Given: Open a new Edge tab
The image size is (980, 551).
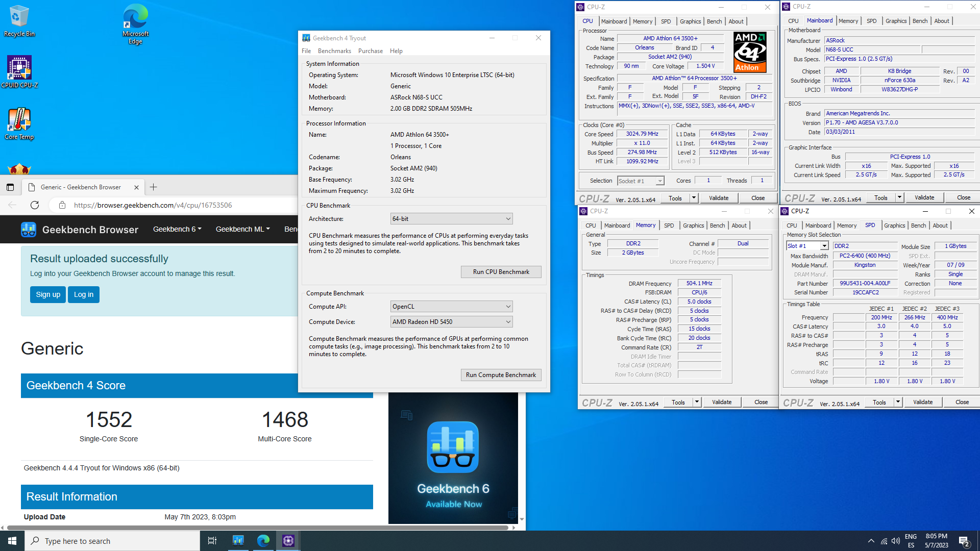Looking at the screenshot, I should [154, 187].
